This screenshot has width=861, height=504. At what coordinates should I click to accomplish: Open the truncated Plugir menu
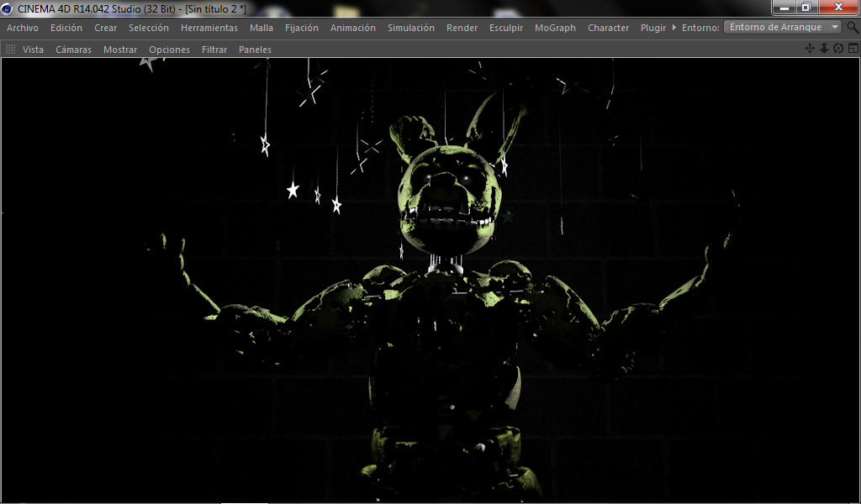653,28
